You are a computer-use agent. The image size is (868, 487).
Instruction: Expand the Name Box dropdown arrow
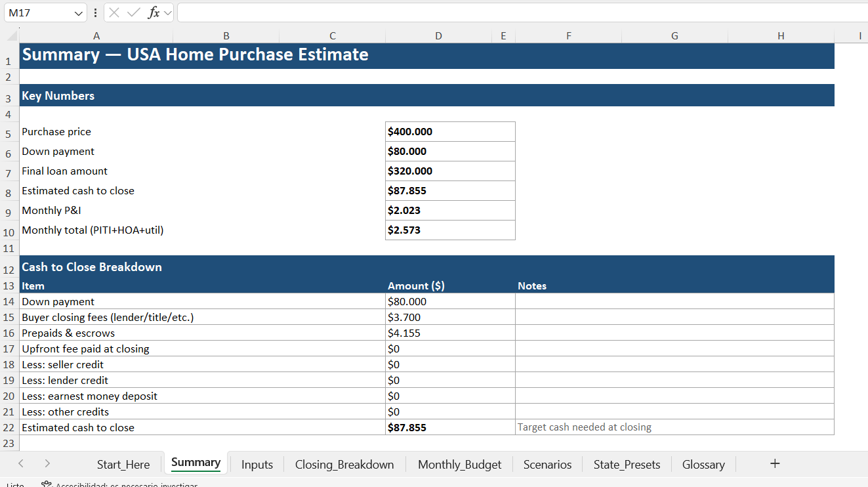[79, 12]
